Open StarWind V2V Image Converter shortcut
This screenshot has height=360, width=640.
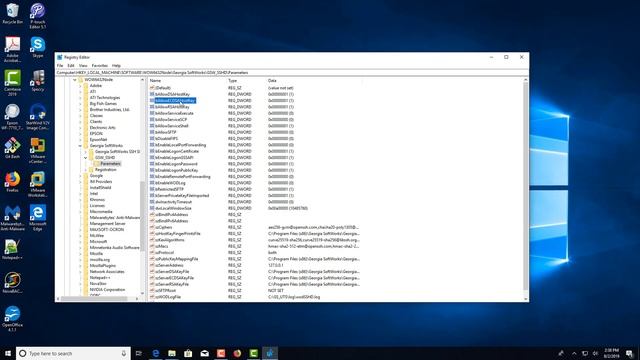[x=38, y=116]
